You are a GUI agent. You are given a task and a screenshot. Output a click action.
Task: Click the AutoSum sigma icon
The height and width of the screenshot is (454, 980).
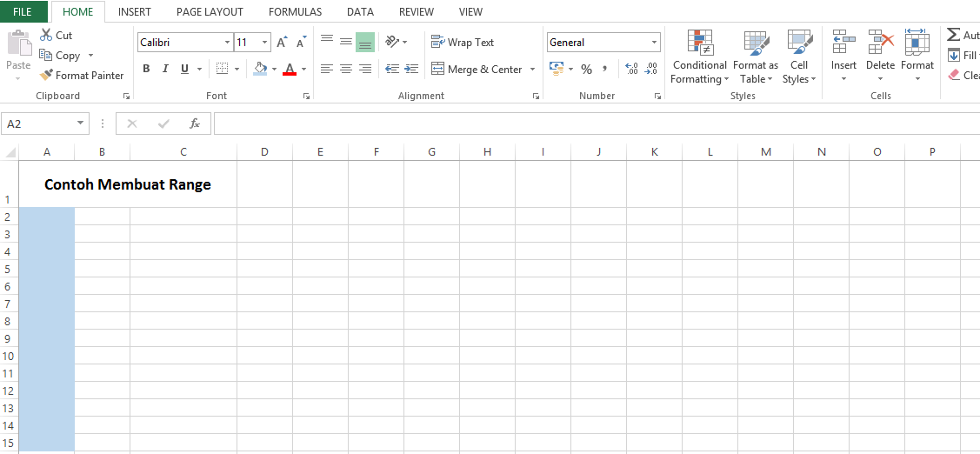(x=954, y=35)
